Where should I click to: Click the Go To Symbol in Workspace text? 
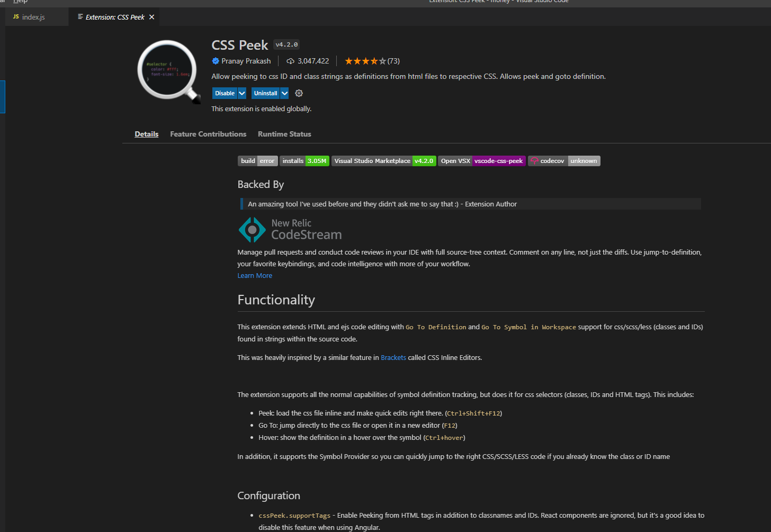[528, 327]
